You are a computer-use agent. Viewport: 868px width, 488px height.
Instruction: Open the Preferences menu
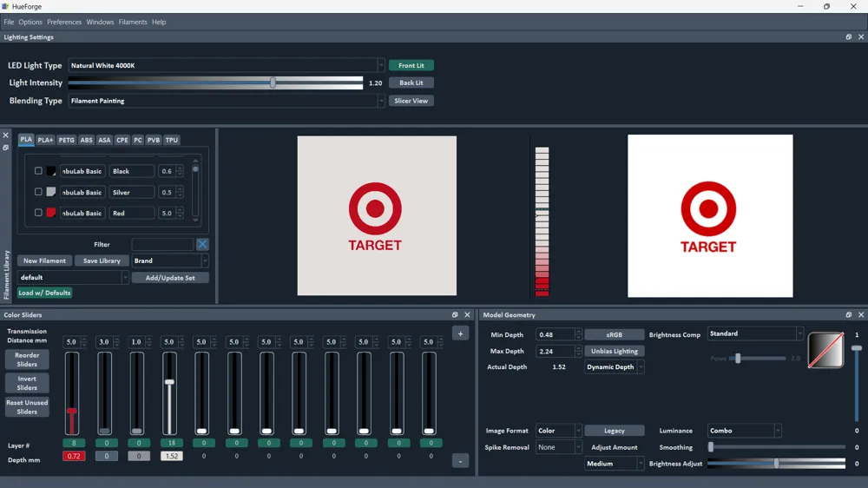point(64,23)
